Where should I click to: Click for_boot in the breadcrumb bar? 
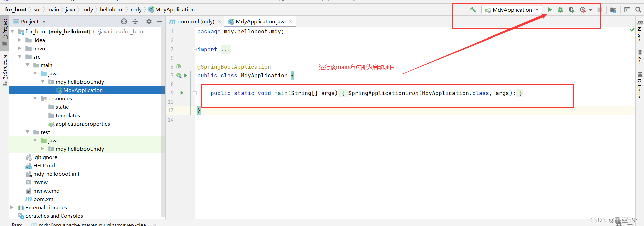(x=16, y=9)
